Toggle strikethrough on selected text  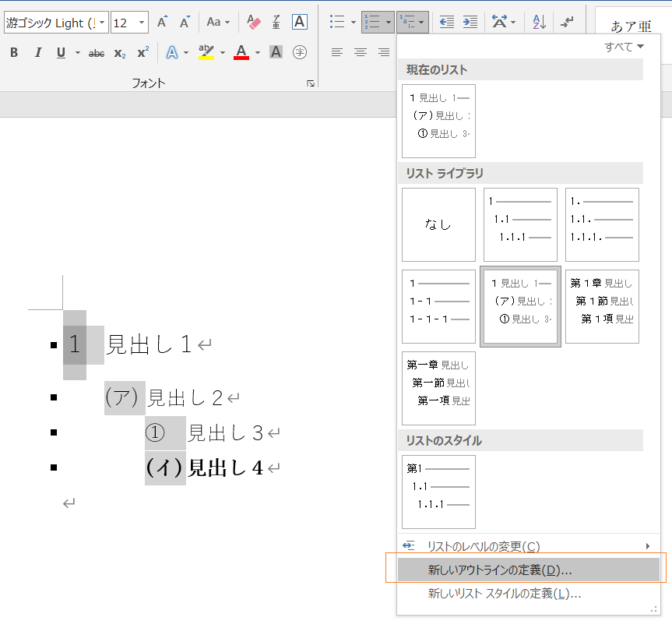[97, 53]
